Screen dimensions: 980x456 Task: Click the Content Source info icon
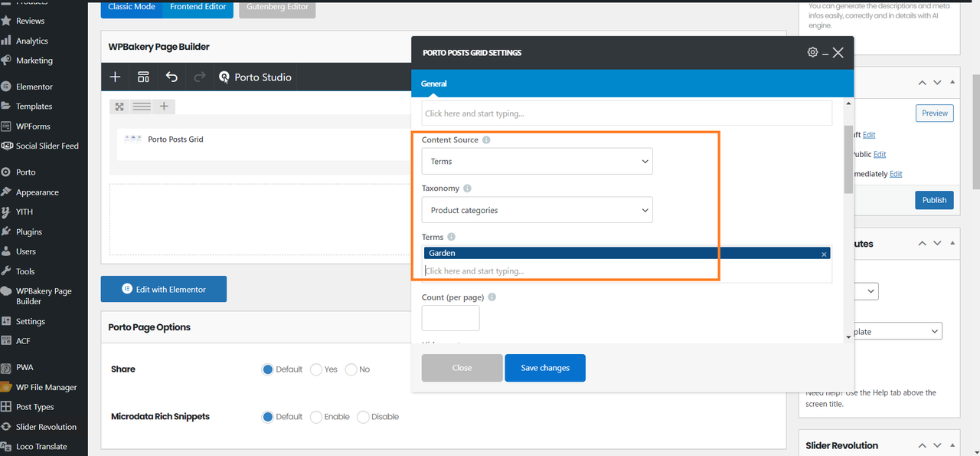coord(486,140)
